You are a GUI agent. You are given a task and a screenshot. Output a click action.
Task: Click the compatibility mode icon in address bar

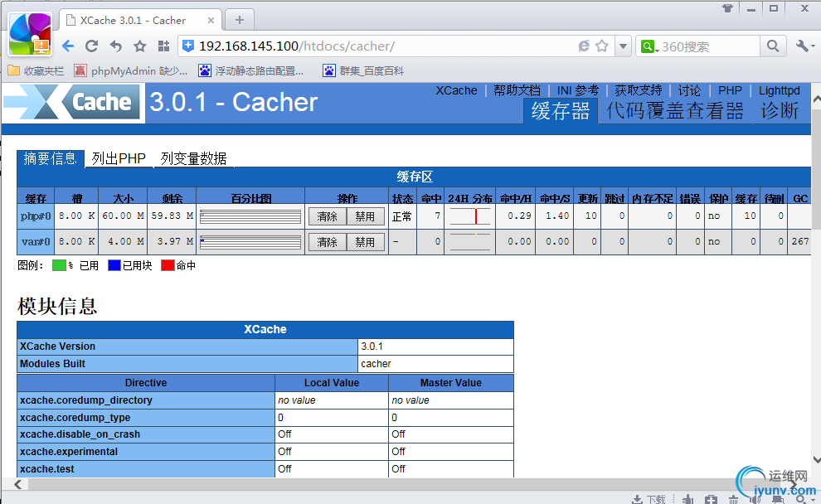click(584, 46)
